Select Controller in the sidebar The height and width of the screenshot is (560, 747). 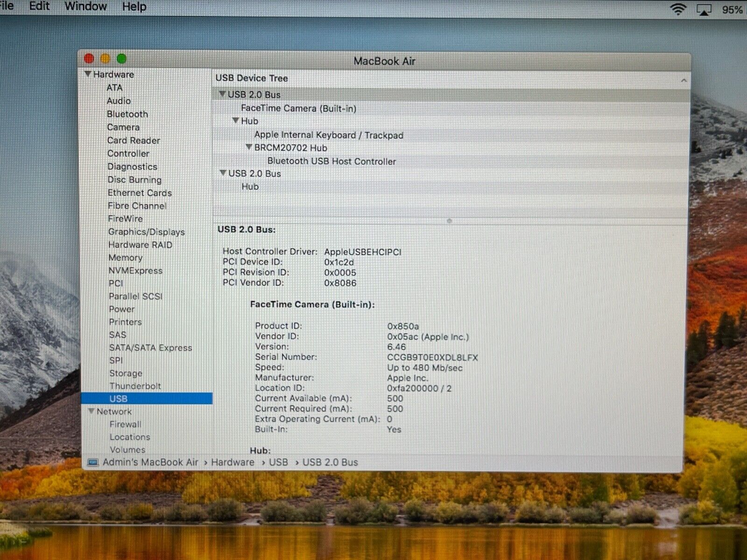click(x=128, y=154)
